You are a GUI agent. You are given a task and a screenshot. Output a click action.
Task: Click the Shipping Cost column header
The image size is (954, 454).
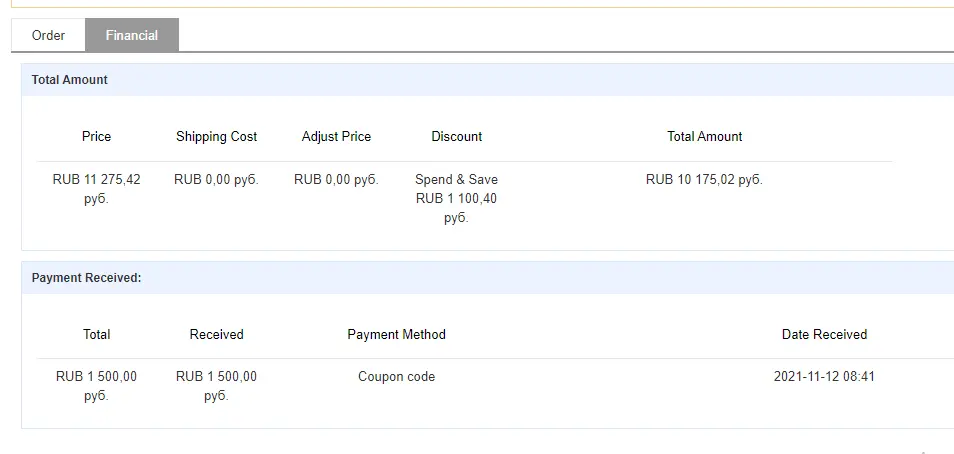pyautogui.click(x=217, y=136)
